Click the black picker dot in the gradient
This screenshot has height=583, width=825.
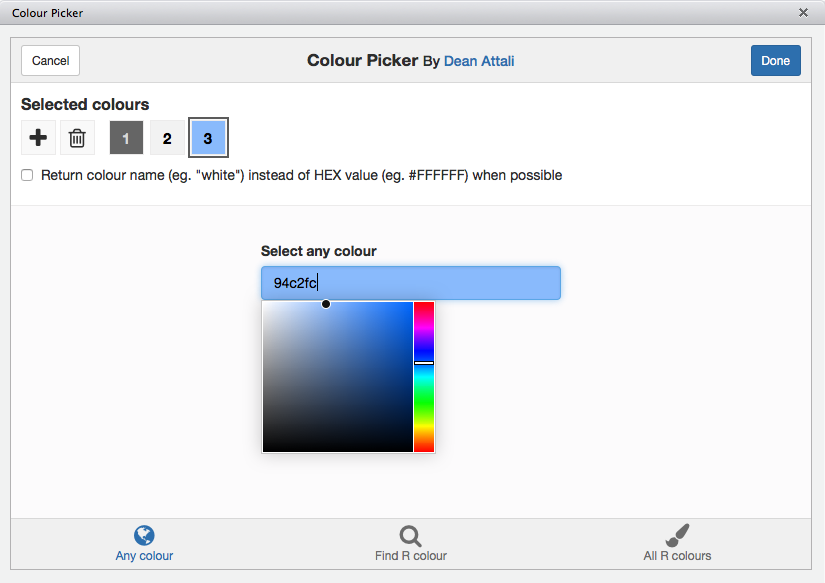coord(326,304)
